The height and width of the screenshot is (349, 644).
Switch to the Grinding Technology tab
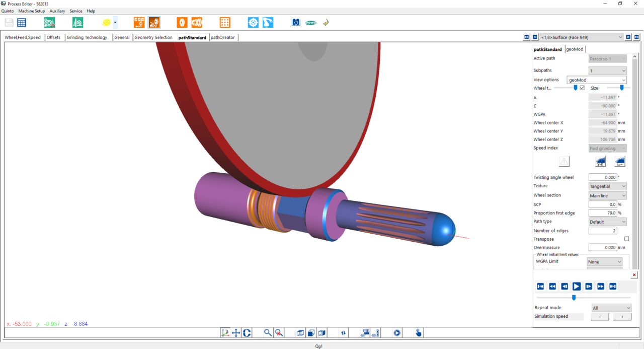point(87,37)
